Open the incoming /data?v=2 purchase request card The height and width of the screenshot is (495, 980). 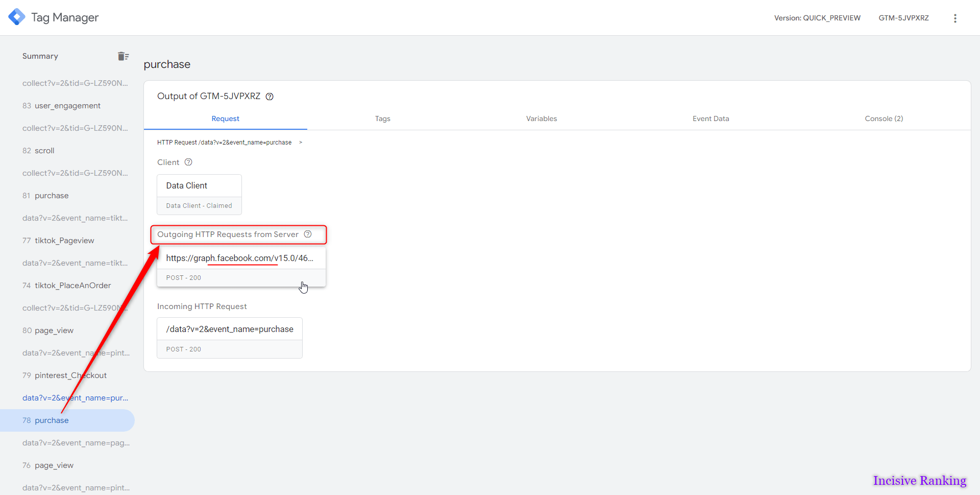[229, 338]
